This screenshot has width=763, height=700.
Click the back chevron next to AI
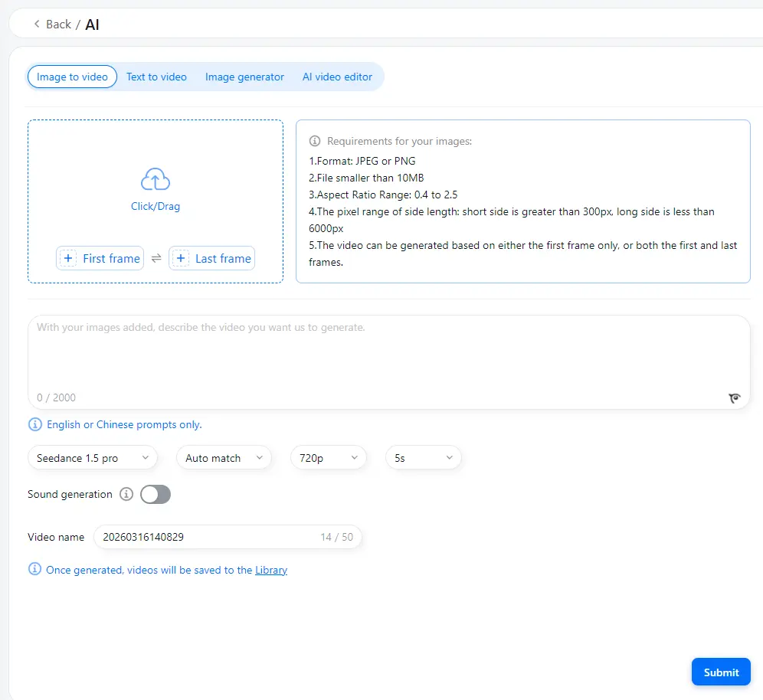click(x=37, y=24)
